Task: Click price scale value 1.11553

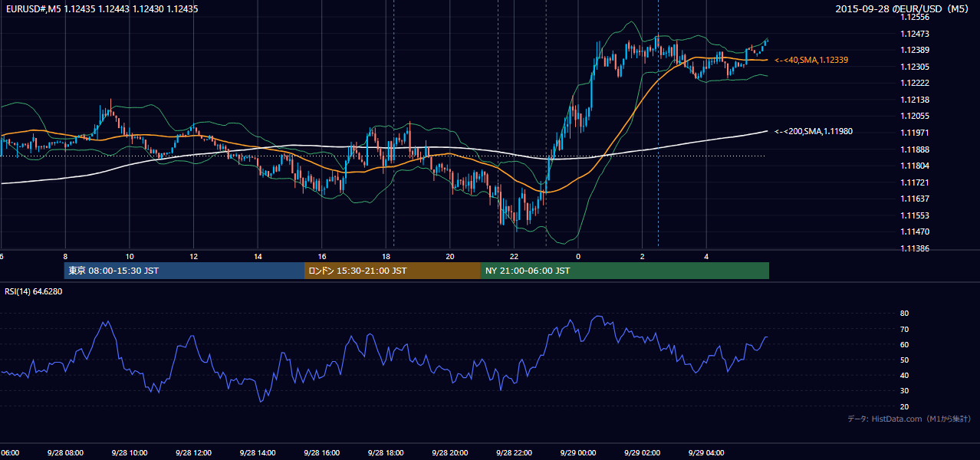Action: coord(916,215)
